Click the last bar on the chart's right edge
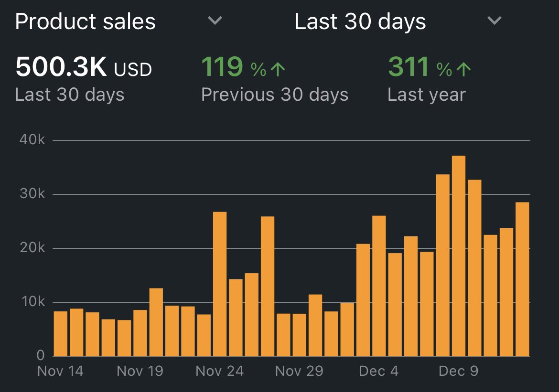Image resolution: width=559 pixels, height=392 pixels. point(521,279)
